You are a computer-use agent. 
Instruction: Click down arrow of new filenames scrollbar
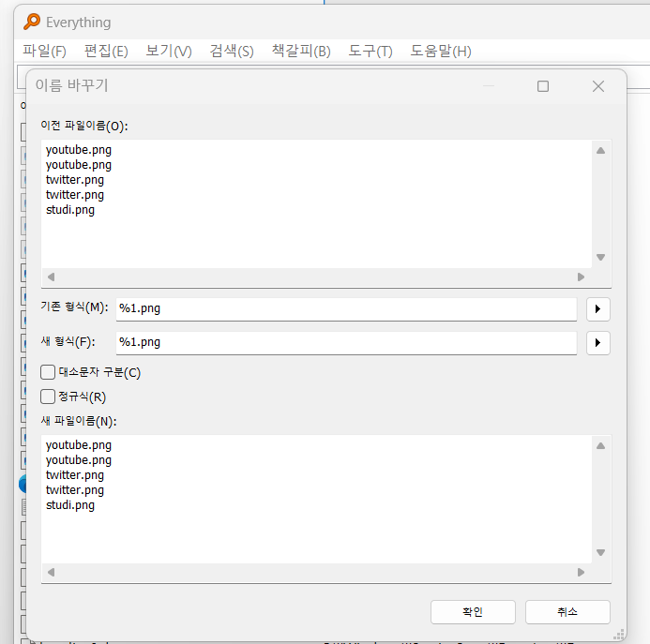tap(600, 552)
